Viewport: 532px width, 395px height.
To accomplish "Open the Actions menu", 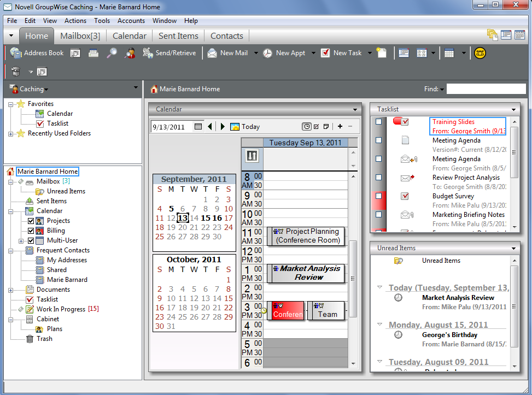I will coord(75,21).
